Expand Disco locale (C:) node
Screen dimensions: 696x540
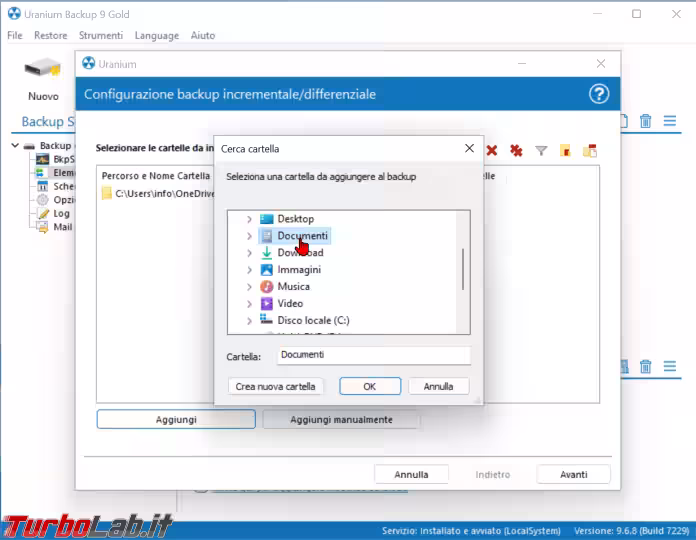(x=249, y=320)
